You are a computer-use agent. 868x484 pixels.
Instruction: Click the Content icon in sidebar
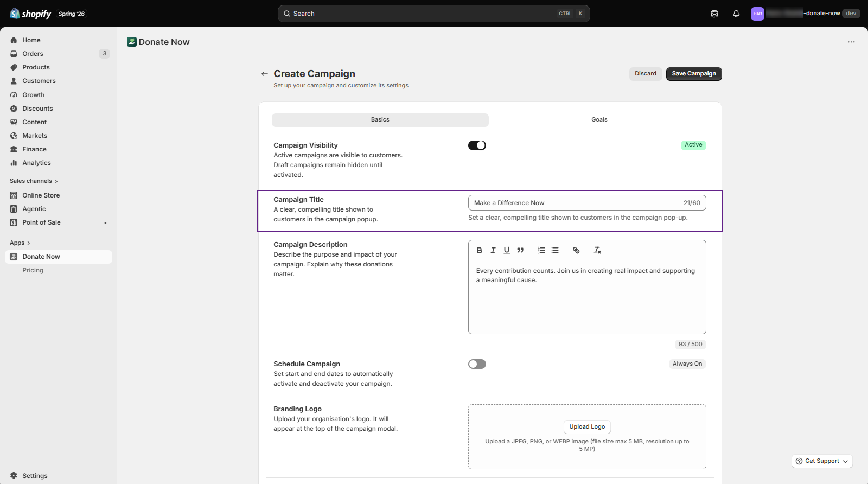(14, 122)
